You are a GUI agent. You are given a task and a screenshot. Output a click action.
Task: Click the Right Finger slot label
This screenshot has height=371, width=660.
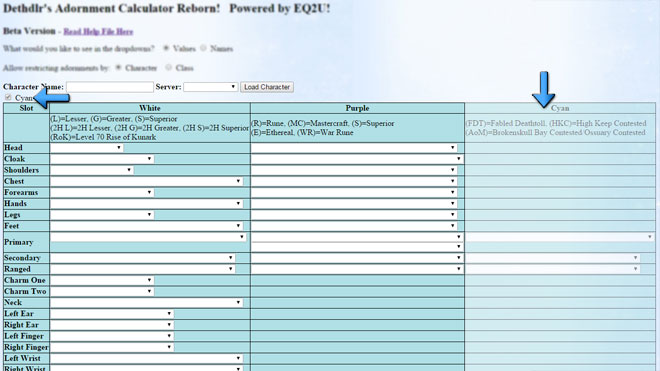26,347
